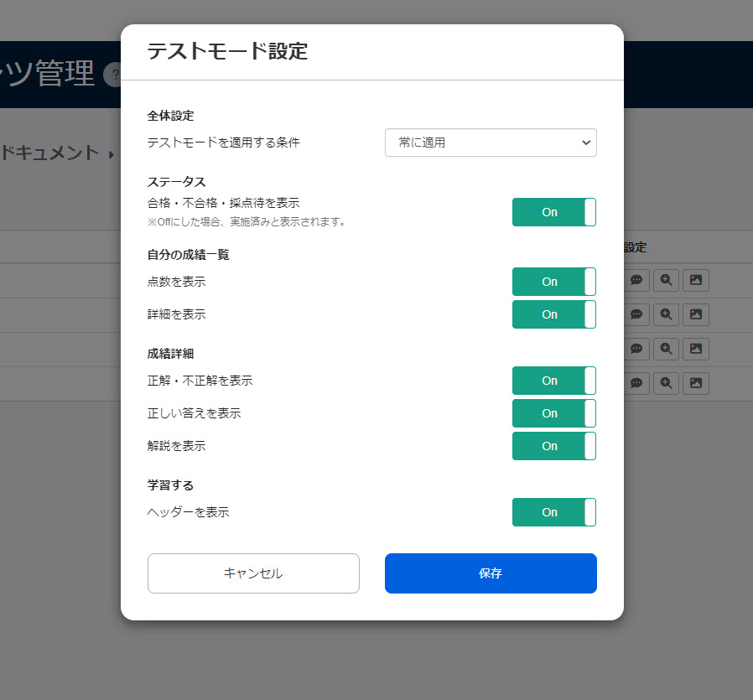Click the image icon in the fourth row
Screen dimensions: 753x700
coord(695,384)
